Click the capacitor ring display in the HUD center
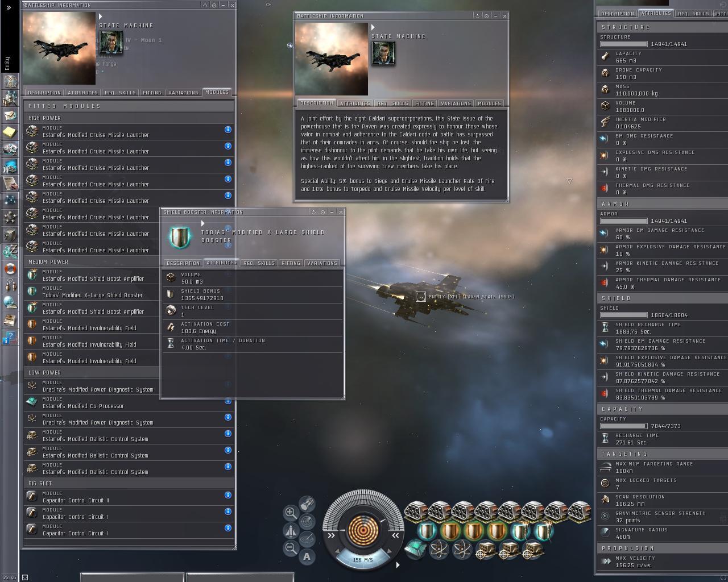Viewport: 728px width, 582px height. pyautogui.click(x=363, y=530)
